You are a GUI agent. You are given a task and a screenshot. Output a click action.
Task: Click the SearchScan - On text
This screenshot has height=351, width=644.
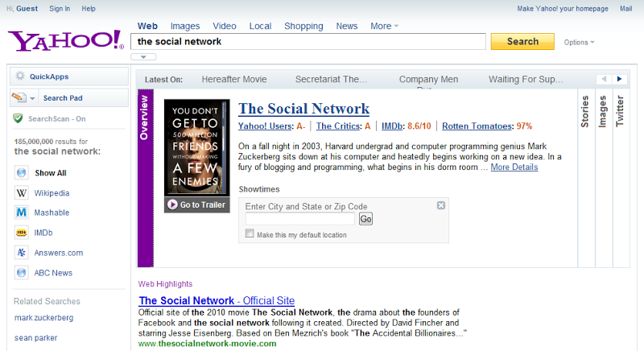(x=56, y=118)
